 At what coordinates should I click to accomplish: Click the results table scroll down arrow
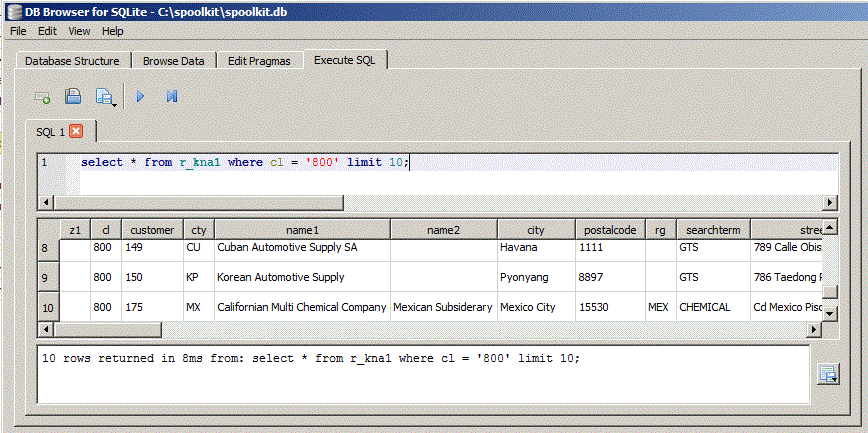pyautogui.click(x=830, y=313)
